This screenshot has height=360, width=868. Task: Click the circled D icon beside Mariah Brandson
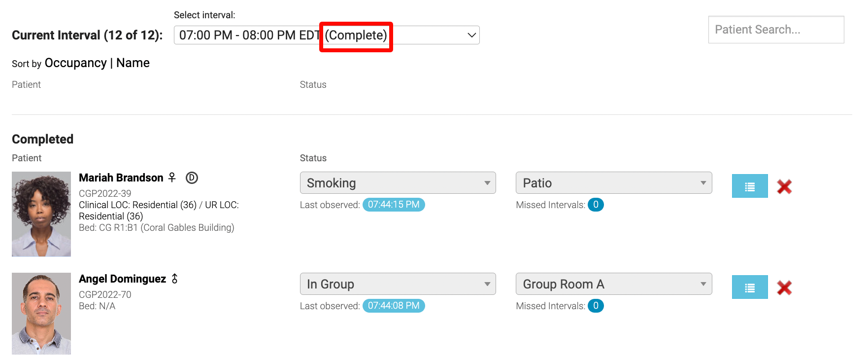click(192, 178)
